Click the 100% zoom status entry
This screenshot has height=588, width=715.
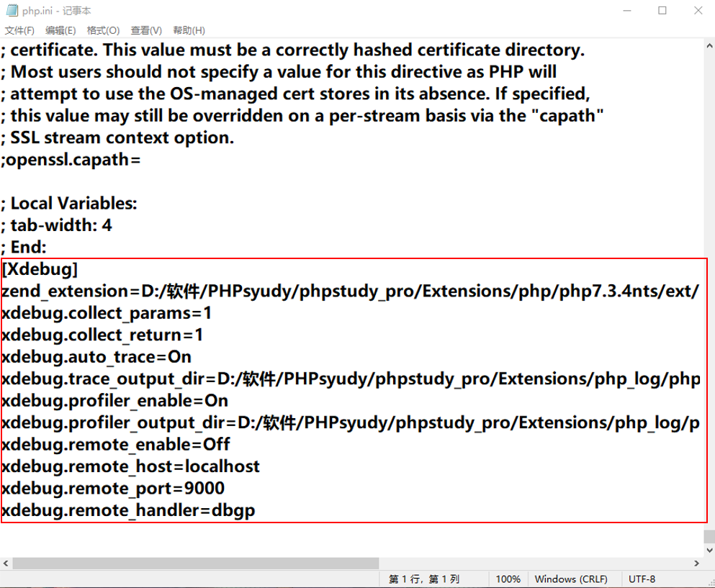tap(508, 579)
